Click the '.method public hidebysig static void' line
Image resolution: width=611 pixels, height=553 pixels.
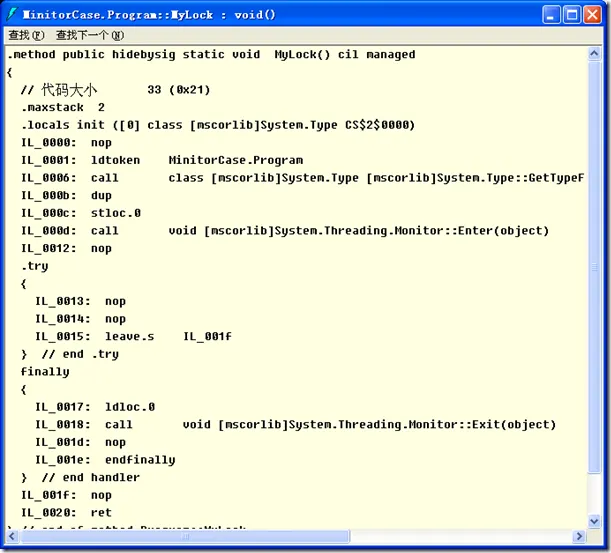point(211,55)
